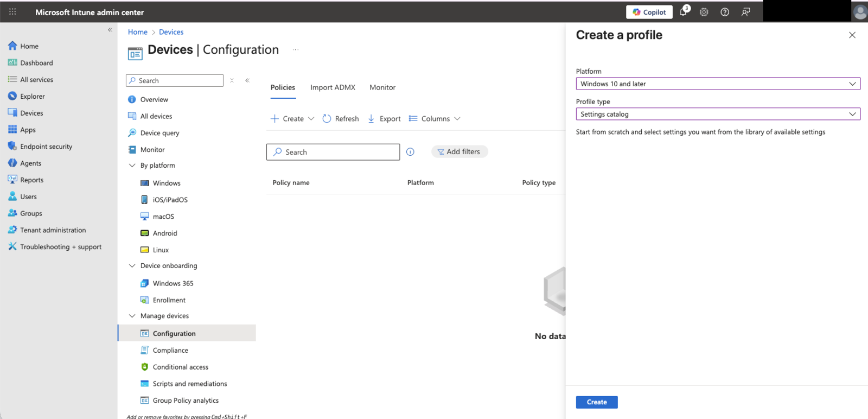Open the Platform dropdown in Create a profile

tap(718, 84)
